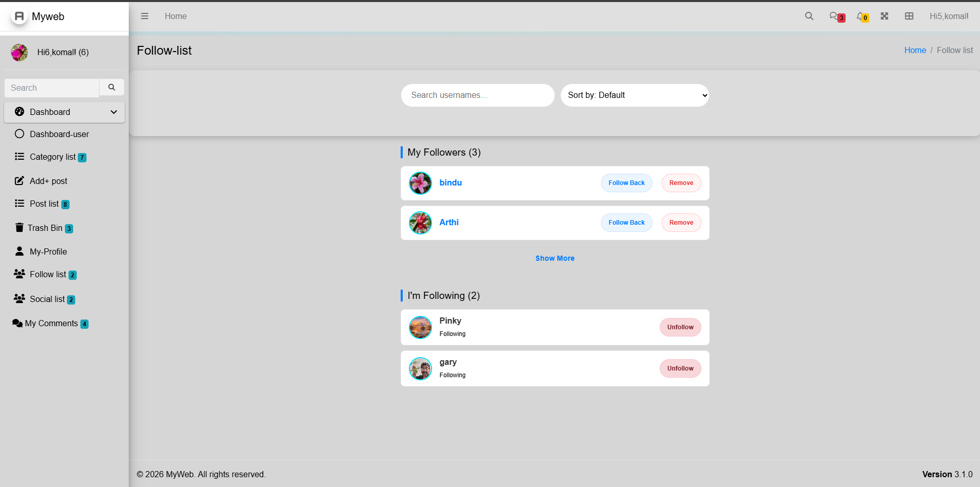
Task: Unfollow gary
Action: (680, 368)
